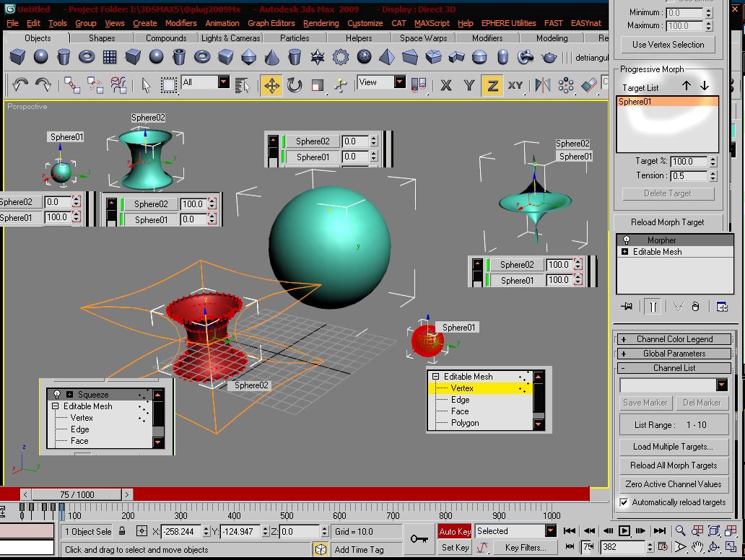Viewport: 745px width, 560px height.
Task: Click the Make Unique icon below modifier stack
Action: tap(678, 307)
